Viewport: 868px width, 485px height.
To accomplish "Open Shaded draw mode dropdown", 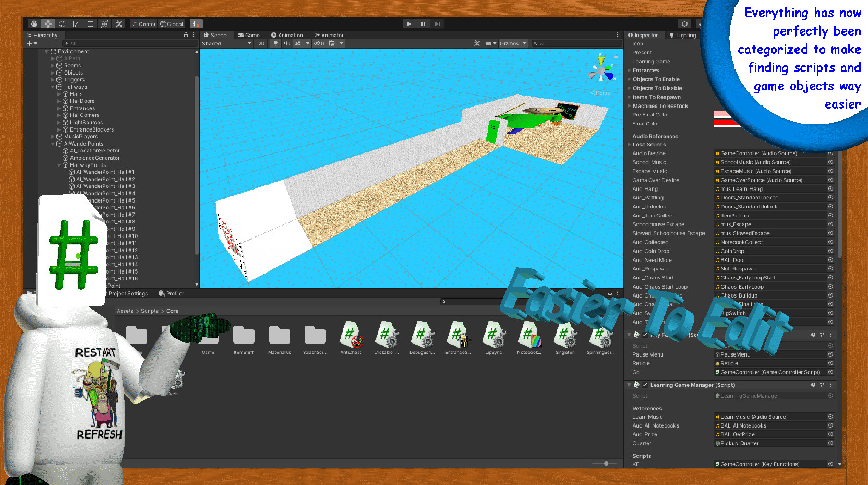I will click(x=227, y=44).
